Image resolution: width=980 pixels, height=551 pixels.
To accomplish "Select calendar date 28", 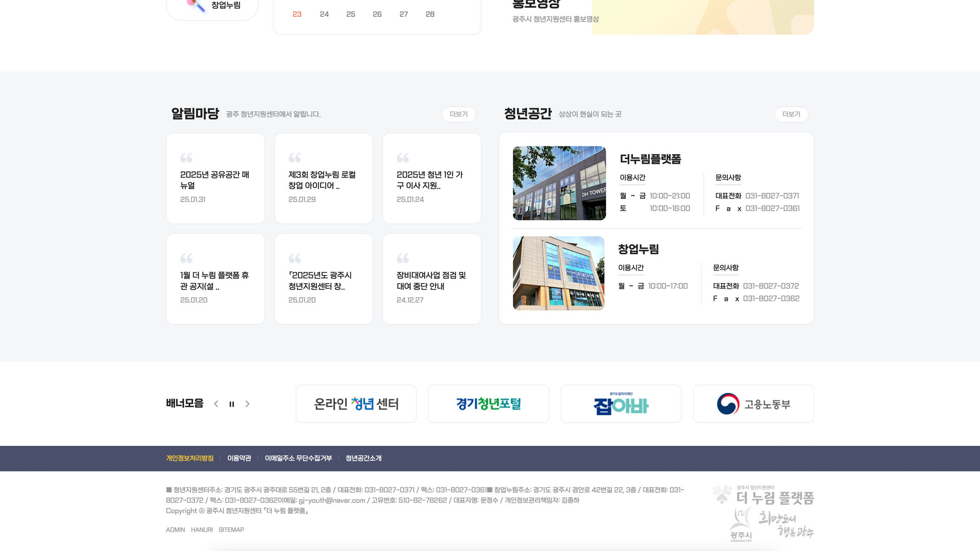I will (430, 14).
